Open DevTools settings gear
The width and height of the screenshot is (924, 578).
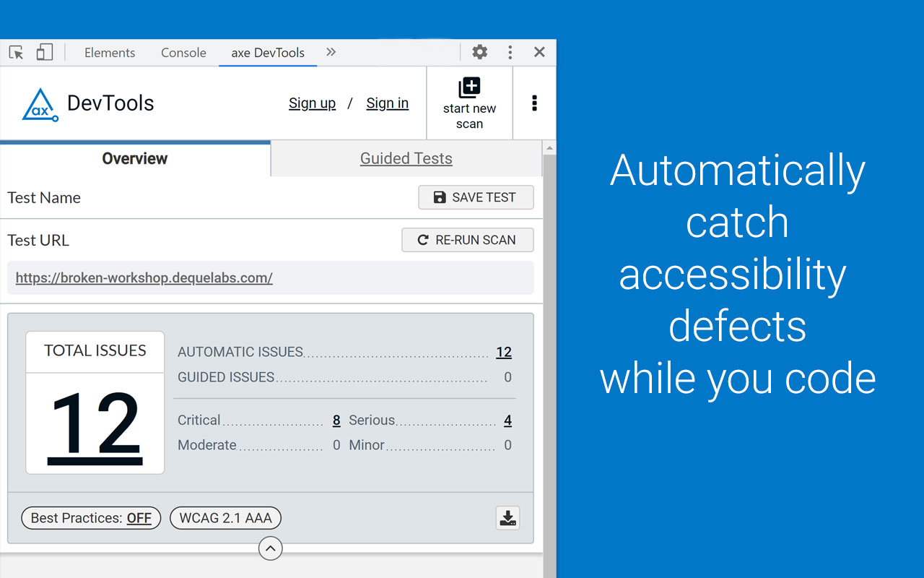point(479,52)
